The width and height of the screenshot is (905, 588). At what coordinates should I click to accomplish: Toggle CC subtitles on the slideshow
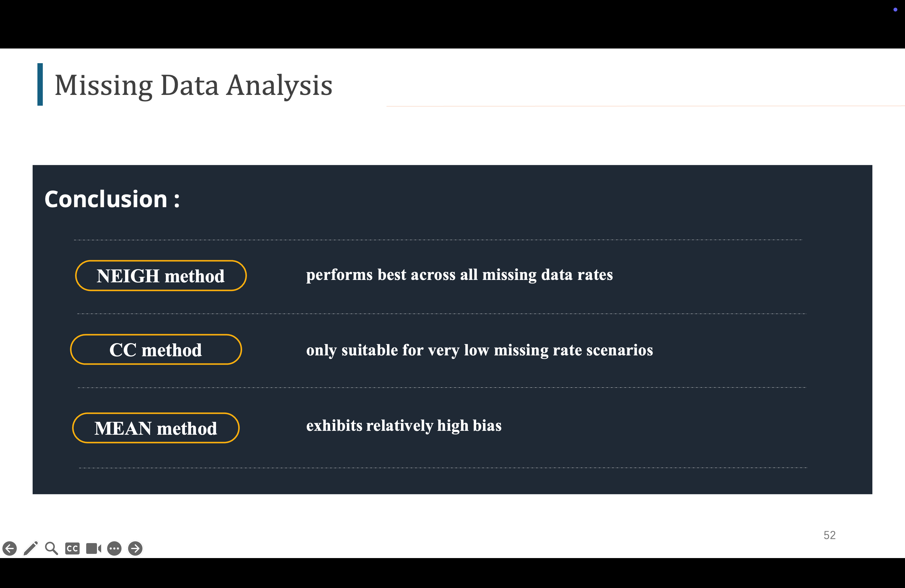pyautogui.click(x=72, y=548)
